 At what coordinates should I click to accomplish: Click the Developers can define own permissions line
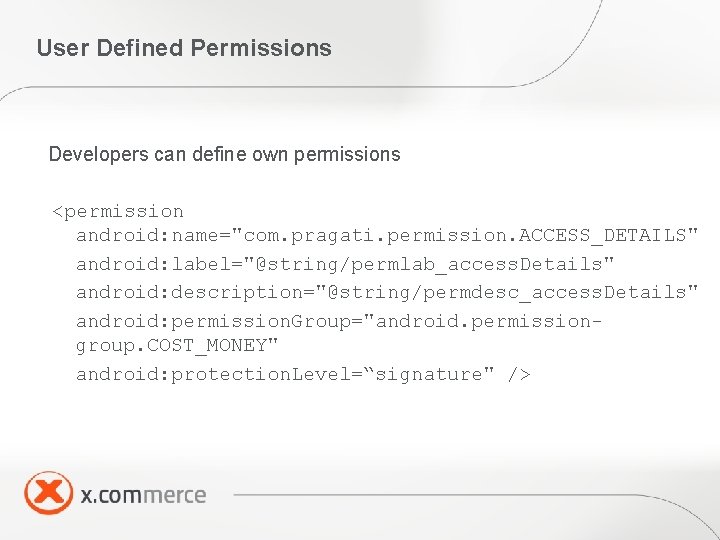coord(225,154)
